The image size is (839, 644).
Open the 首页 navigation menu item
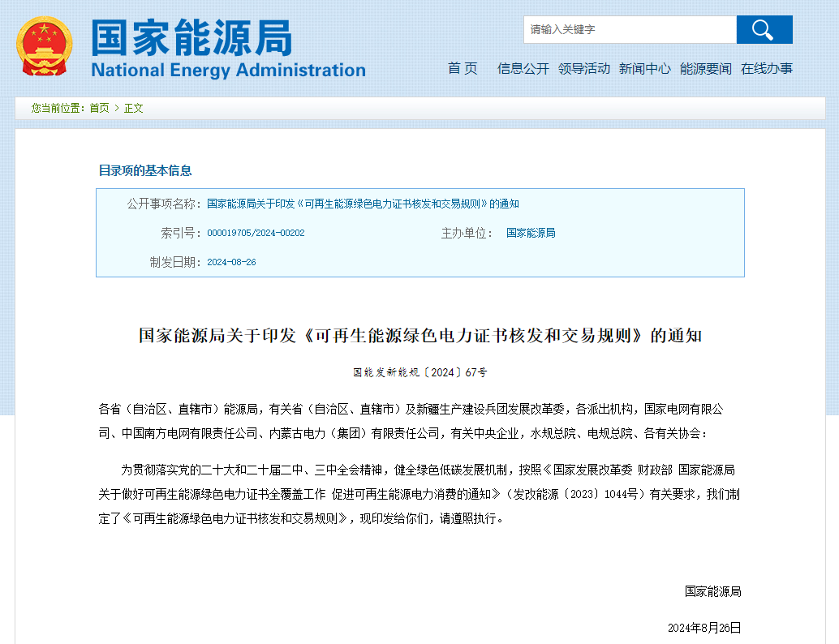click(x=463, y=69)
